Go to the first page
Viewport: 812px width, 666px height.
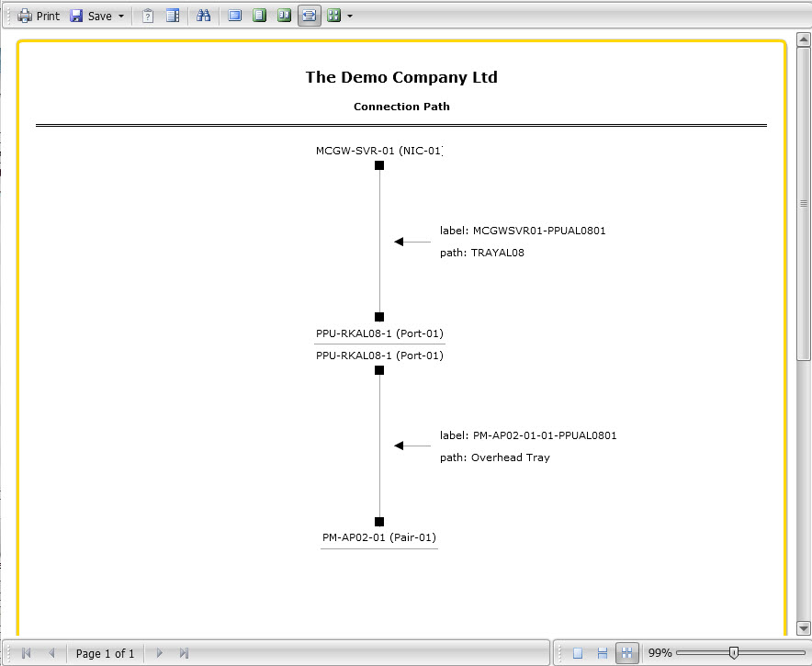[26, 653]
